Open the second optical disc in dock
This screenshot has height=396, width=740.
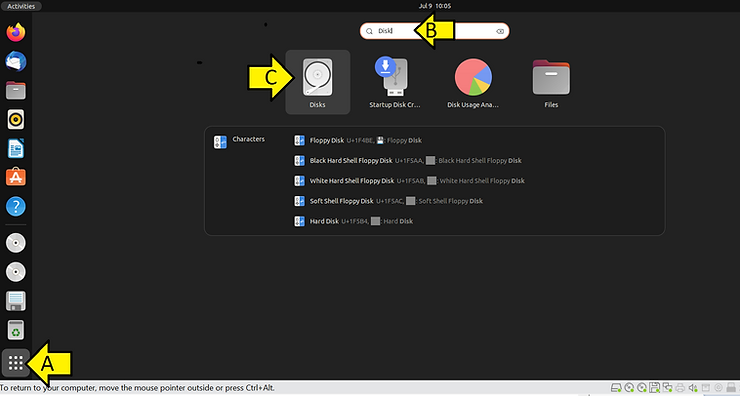click(x=16, y=272)
